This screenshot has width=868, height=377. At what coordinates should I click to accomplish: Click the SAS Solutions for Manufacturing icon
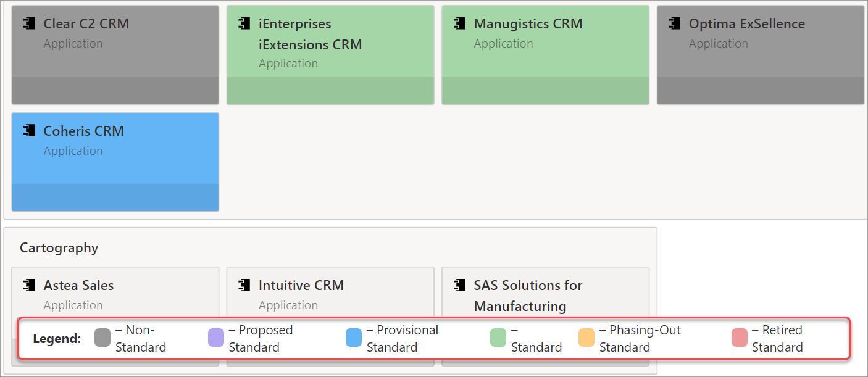(x=459, y=285)
